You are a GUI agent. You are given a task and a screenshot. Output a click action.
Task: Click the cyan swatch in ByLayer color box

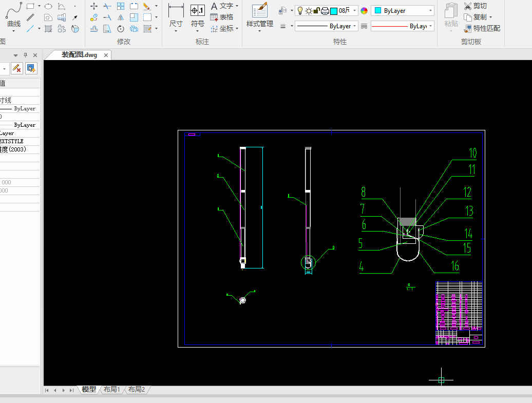pyautogui.click(x=377, y=10)
